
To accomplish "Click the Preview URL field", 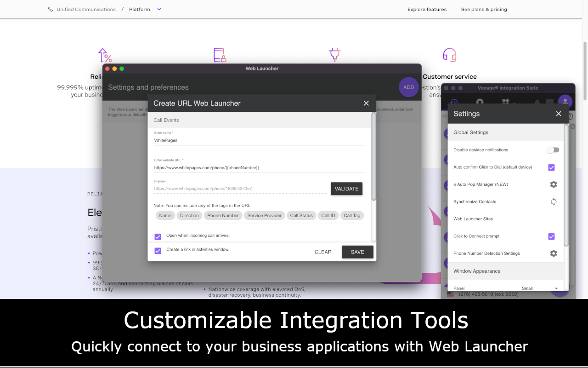I will [x=241, y=189].
